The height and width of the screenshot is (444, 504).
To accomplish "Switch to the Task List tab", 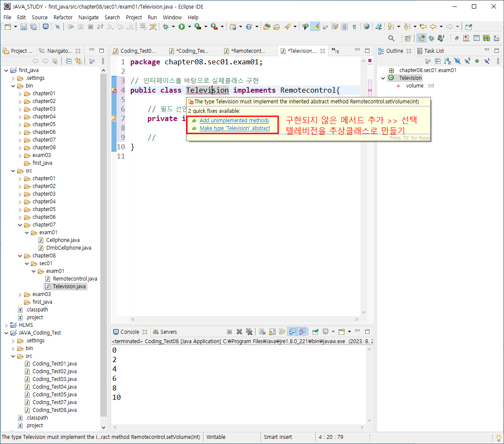I will point(430,51).
